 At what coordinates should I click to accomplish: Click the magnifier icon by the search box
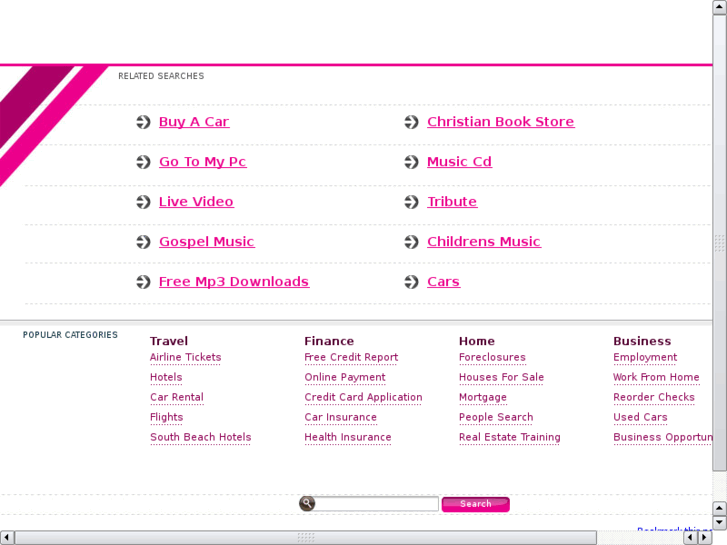(x=307, y=504)
